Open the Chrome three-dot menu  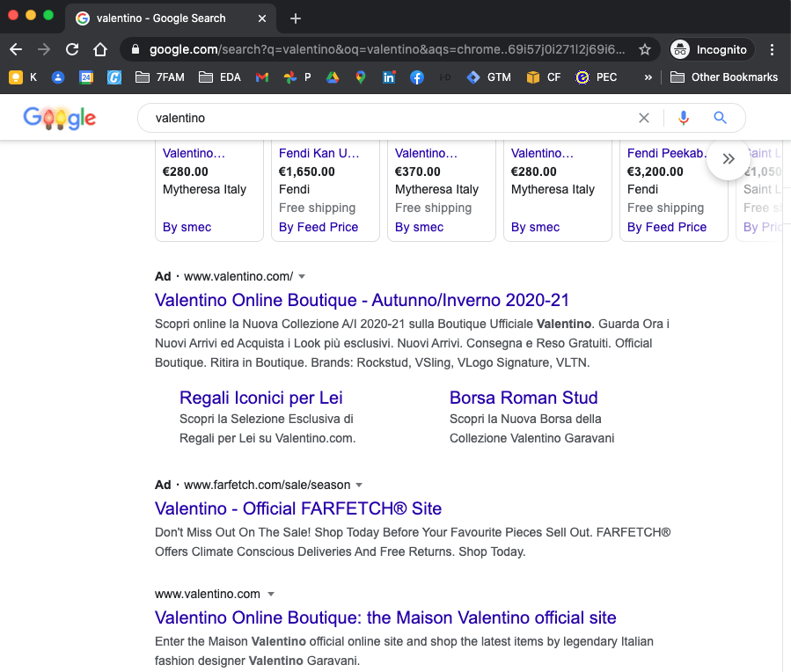point(772,49)
